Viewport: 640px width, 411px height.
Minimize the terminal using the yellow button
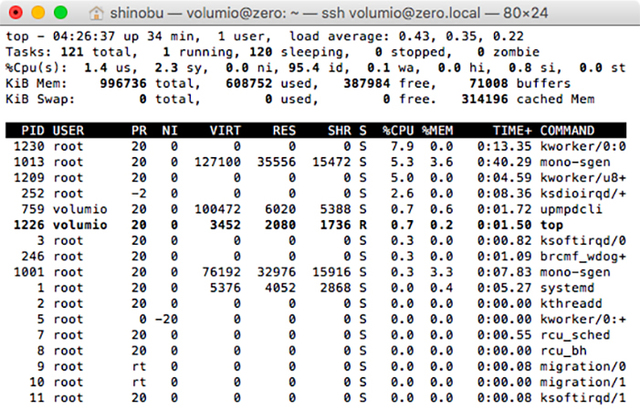click(x=36, y=13)
